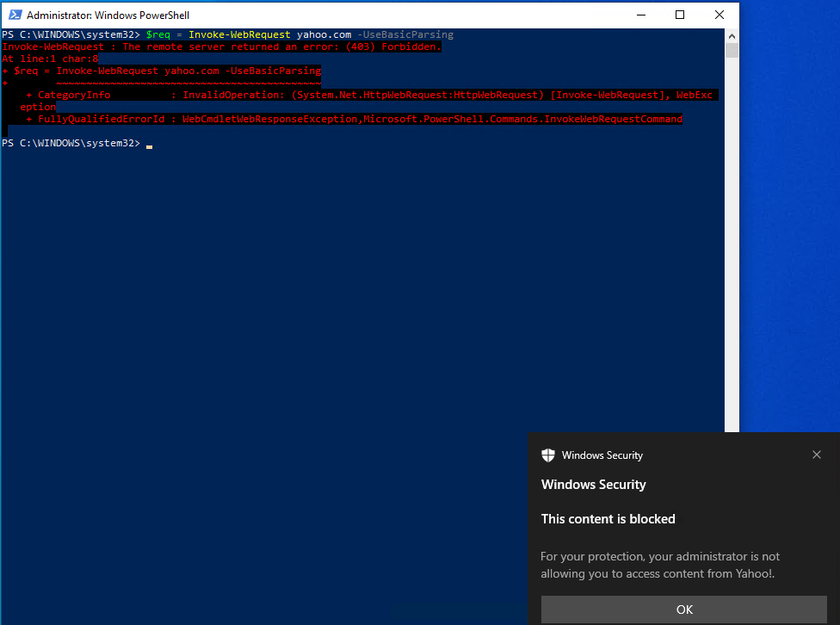The image size is (840, 625).
Task: Click the FullyQualifiedErrorId error line
Action: click(x=360, y=119)
